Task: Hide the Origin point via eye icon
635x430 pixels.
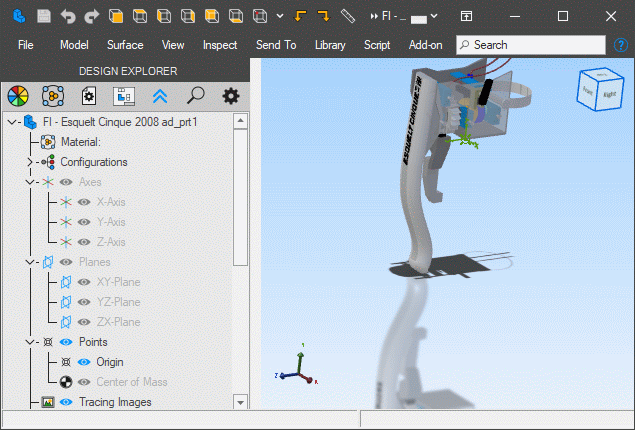Action: click(84, 362)
